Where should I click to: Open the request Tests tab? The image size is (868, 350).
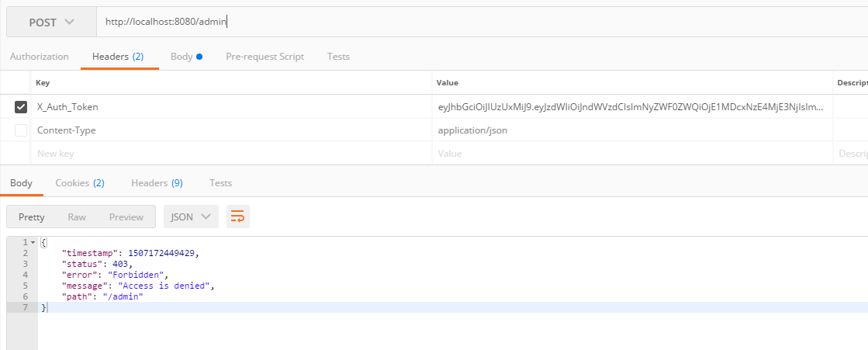click(x=338, y=57)
